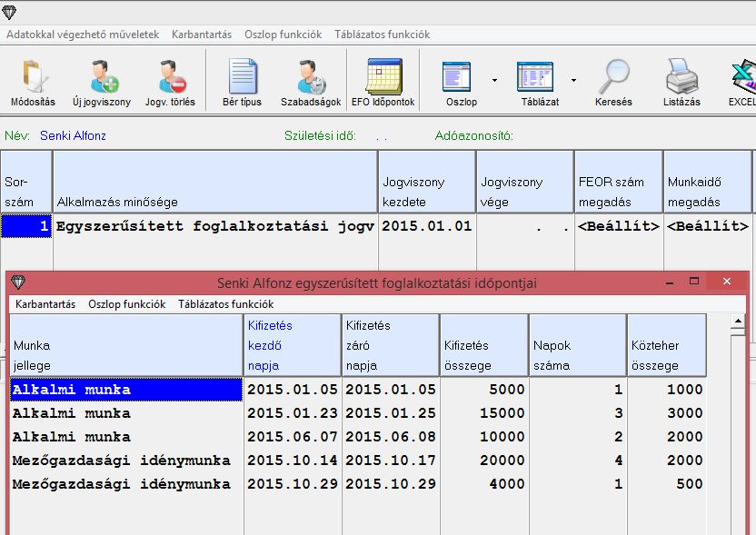
Task: Click the Munkaidő <Beállít> cell
Action: pos(708,226)
